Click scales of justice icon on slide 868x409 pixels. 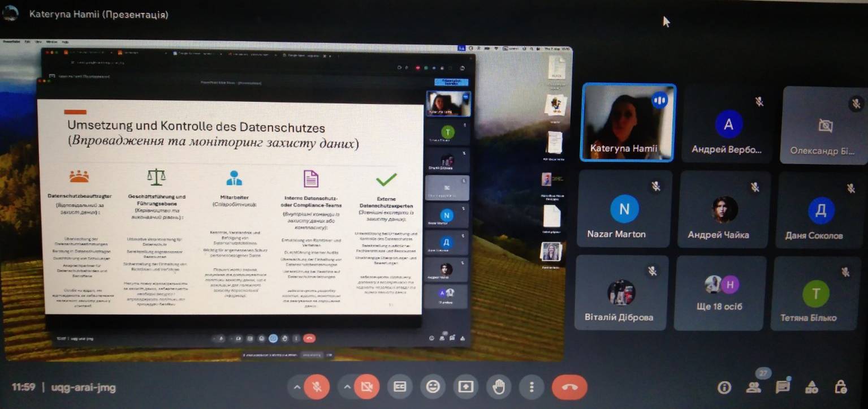[x=156, y=176]
